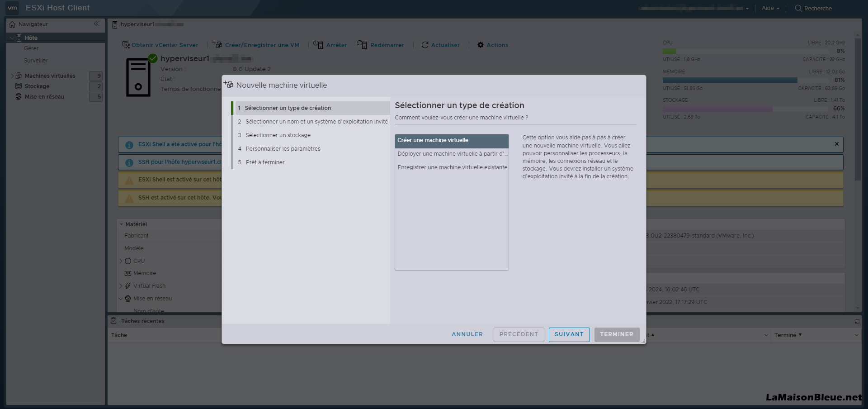Viewport: 868px width, 409px height.
Task: Select wizard step 2 nom et système
Action: click(x=312, y=122)
